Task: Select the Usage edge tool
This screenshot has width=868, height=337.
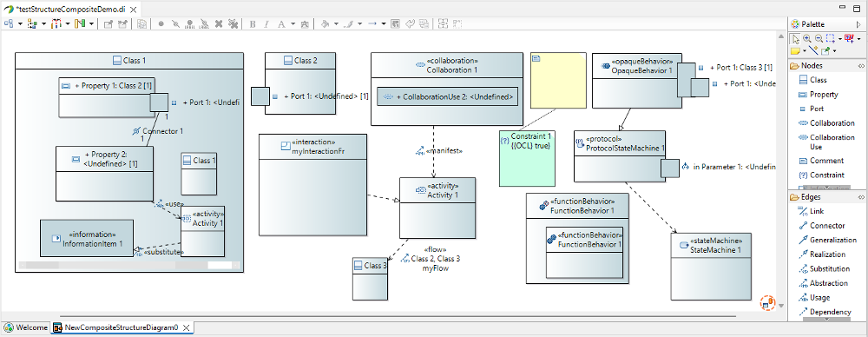Action: pos(814,298)
